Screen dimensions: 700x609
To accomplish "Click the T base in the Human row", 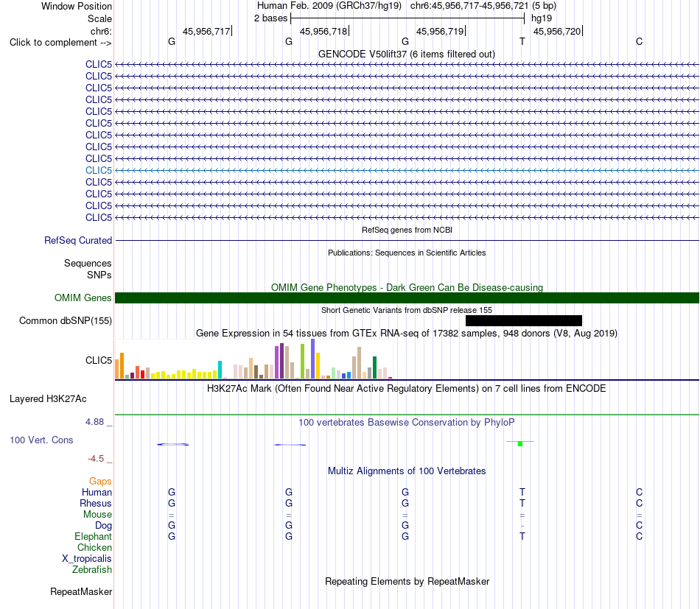I will pos(522,492).
